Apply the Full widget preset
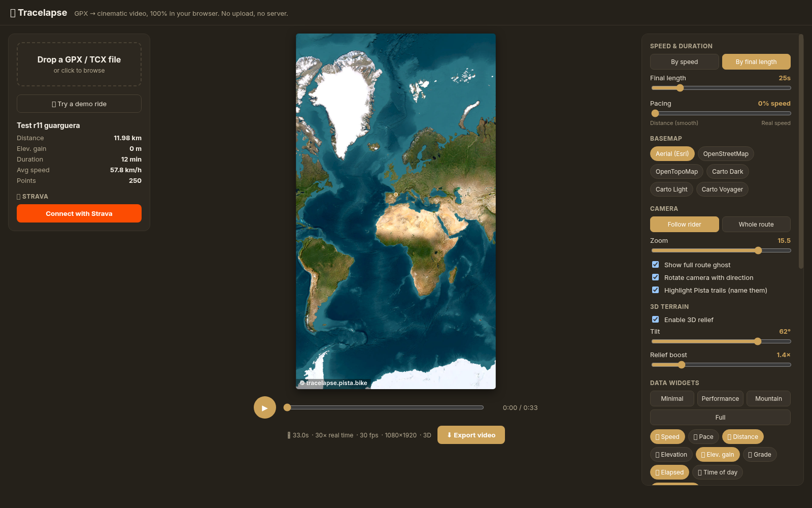The image size is (812, 508). coord(720,418)
